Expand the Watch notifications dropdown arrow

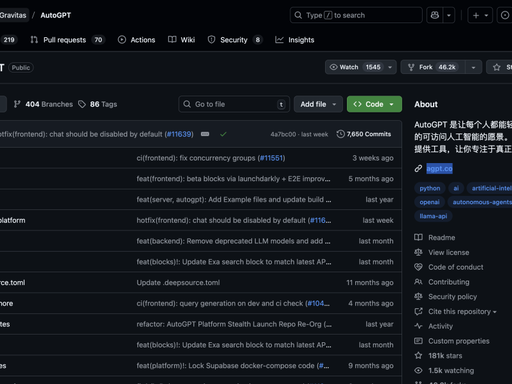click(x=390, y=67)
